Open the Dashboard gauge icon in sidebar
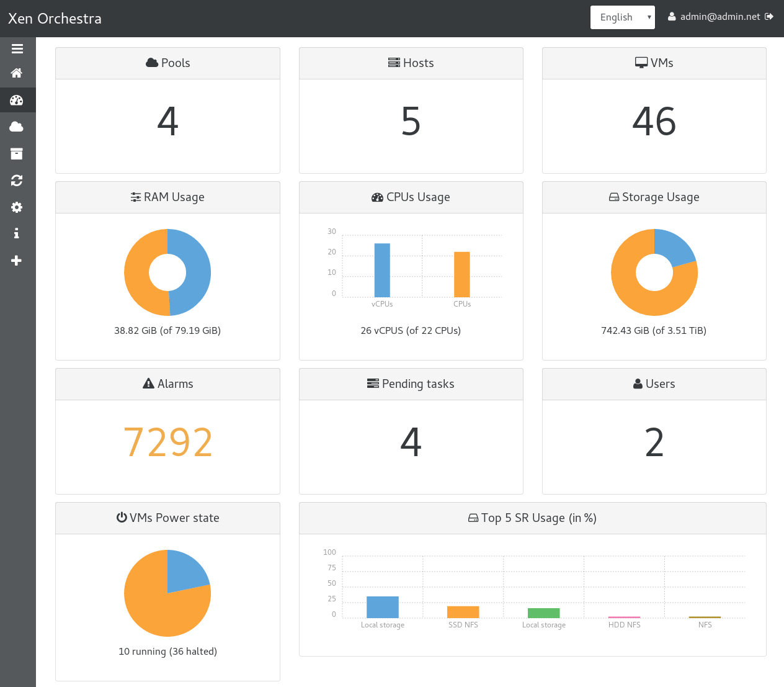Image resolution: width=784 pixels, height=687 pixels. [17, 100]
